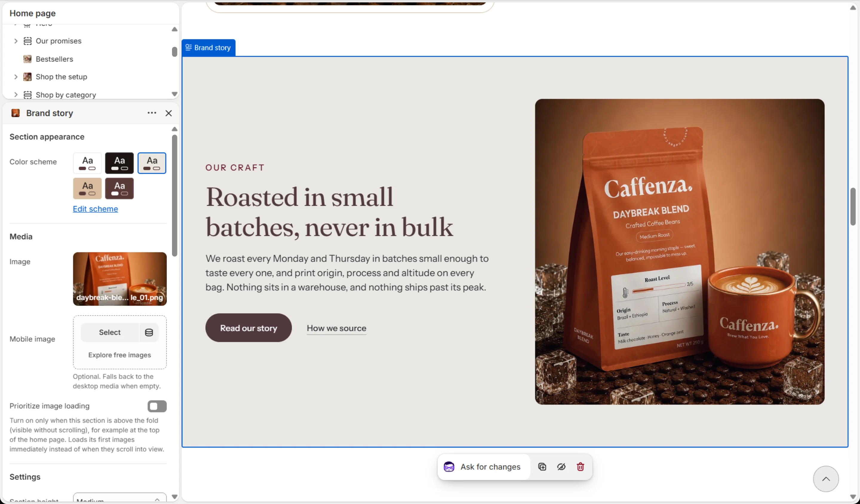Click the Select image button
860x504 pixels.
pos(110,332)
